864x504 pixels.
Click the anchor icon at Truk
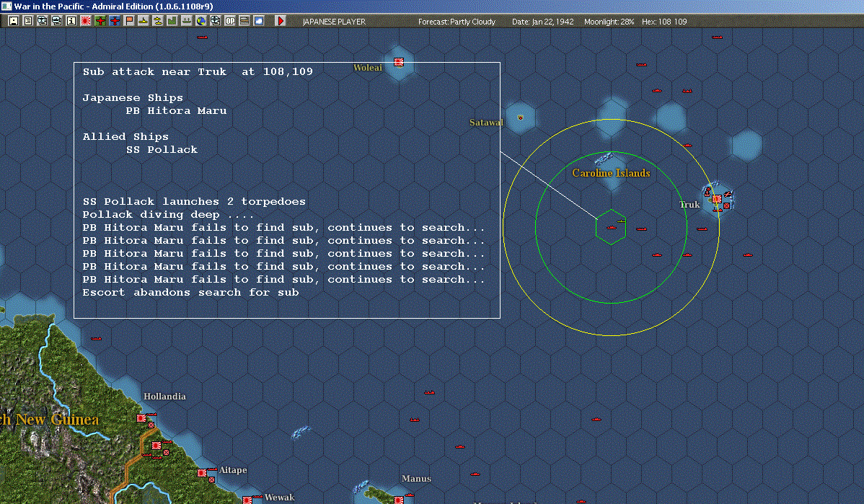pos(708,193)
